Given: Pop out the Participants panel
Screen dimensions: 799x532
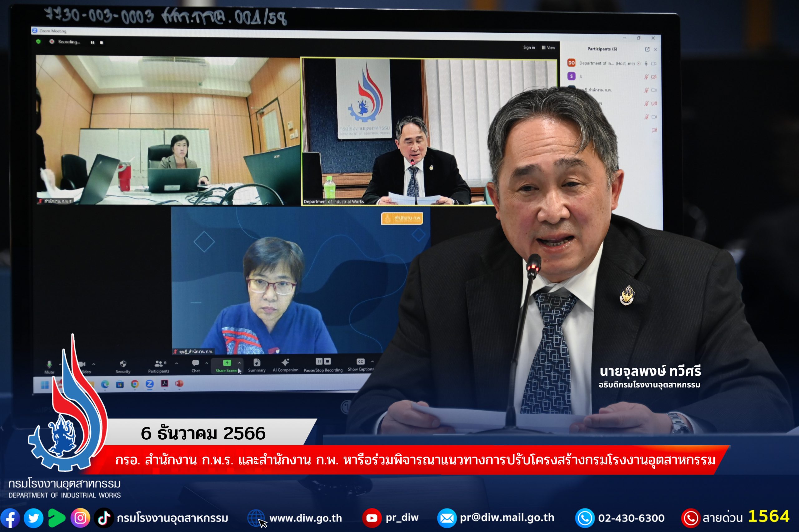Looking at the screenshot, I should (648, 50).
